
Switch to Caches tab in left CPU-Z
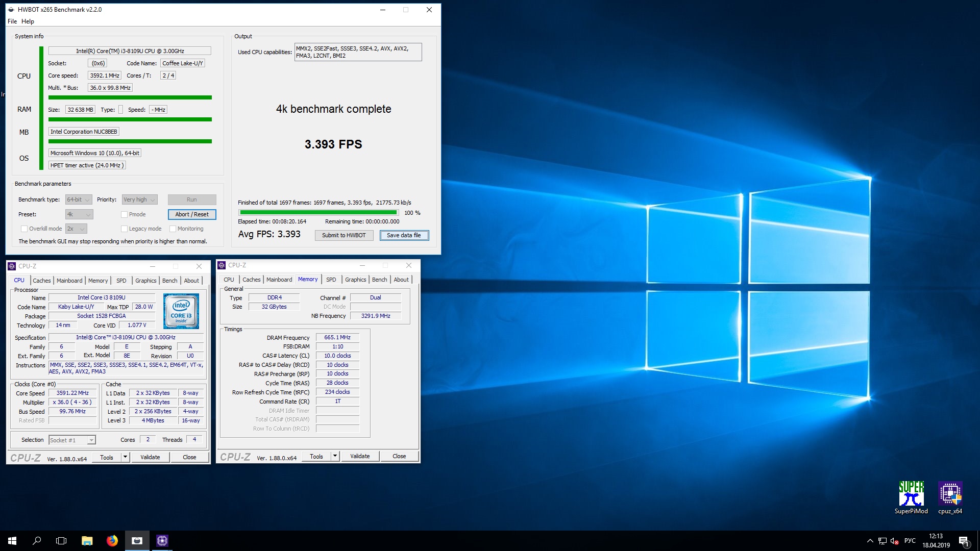[42, 281]
